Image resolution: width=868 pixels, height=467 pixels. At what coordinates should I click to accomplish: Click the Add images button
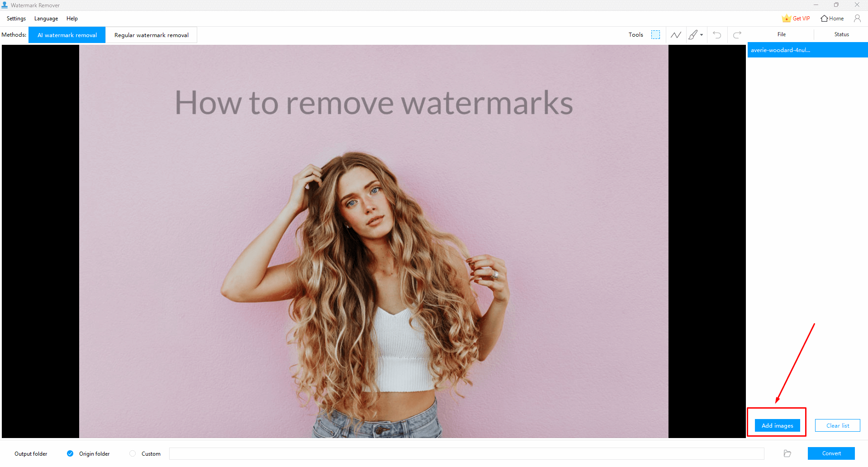coord(778,425)
